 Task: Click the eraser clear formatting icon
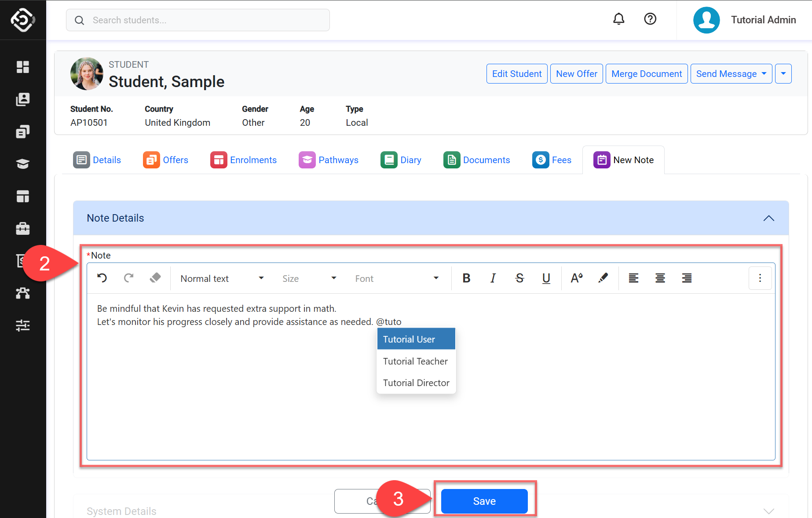(155, 278)
